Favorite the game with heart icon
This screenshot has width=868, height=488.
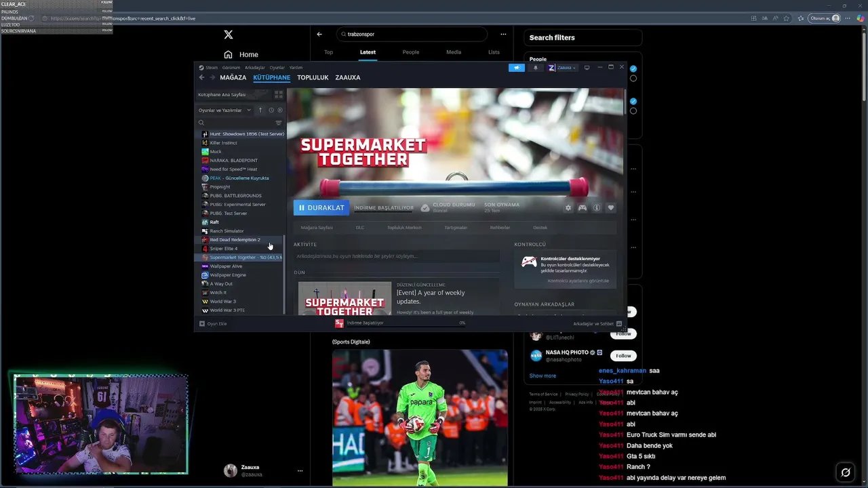click(610, 207)
